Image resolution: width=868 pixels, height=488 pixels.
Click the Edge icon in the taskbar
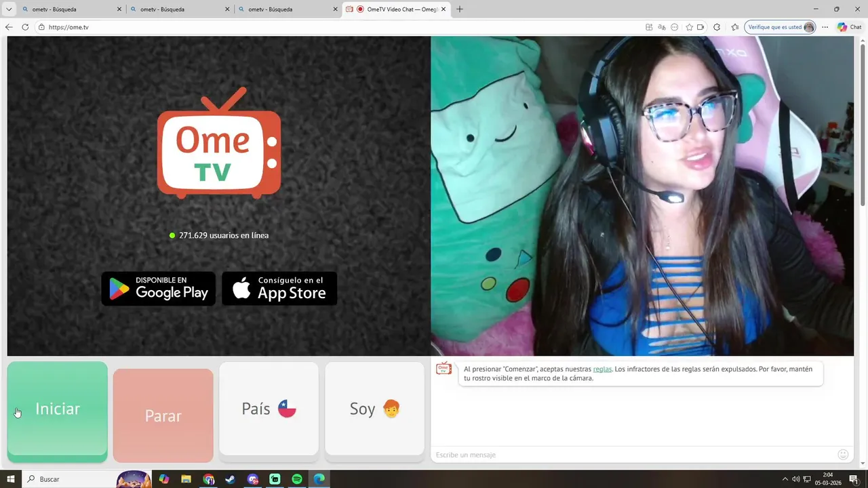pyautogui.click(x=319, y=479)
